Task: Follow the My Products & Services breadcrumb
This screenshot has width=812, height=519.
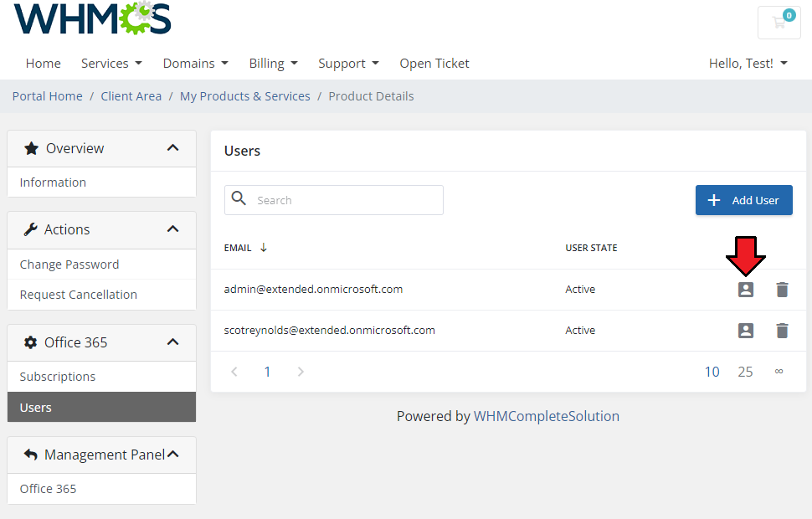Action: coord(245,96)
